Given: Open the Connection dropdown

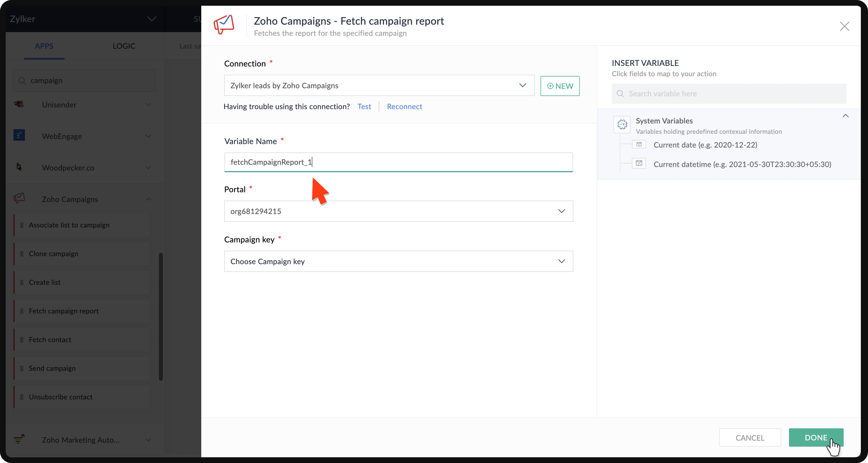Looking at the screenshot, I should [379, 85].
